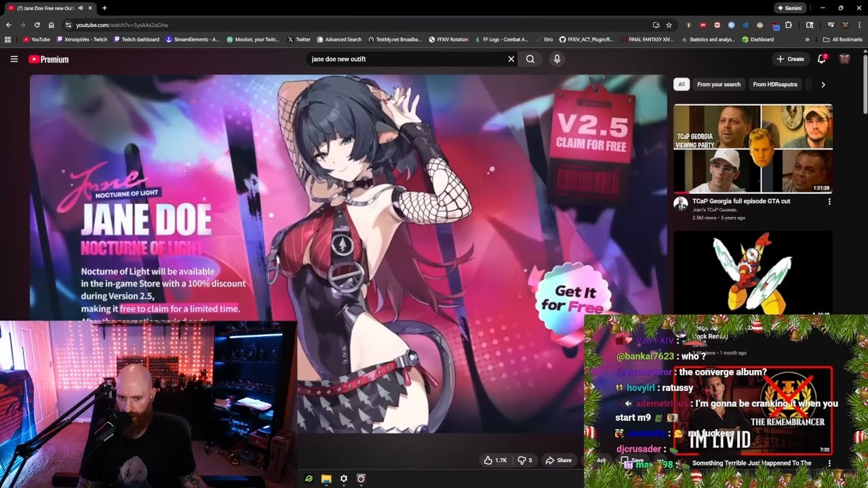Screen dimensions: 868x488
Task: Go to the browser home page
Action: tap(52, 24)
